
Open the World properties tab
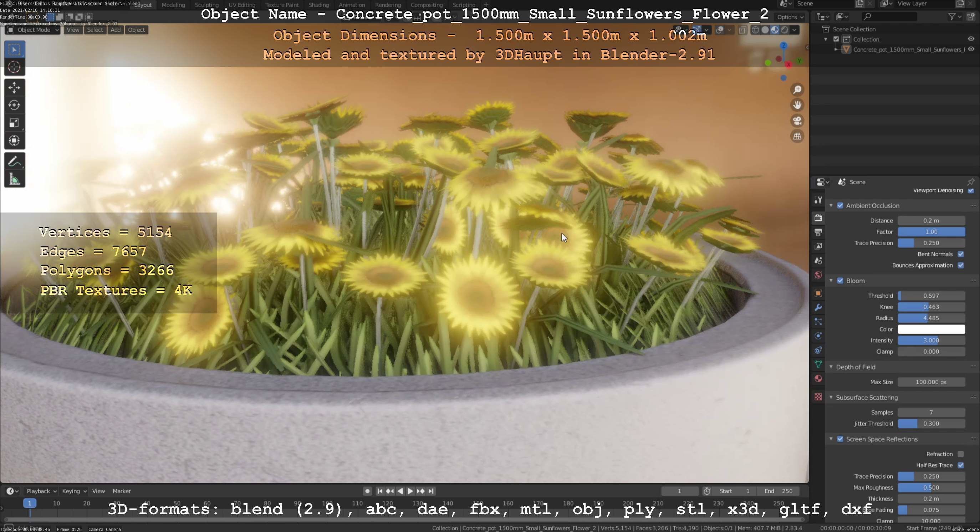pos(818,275)
